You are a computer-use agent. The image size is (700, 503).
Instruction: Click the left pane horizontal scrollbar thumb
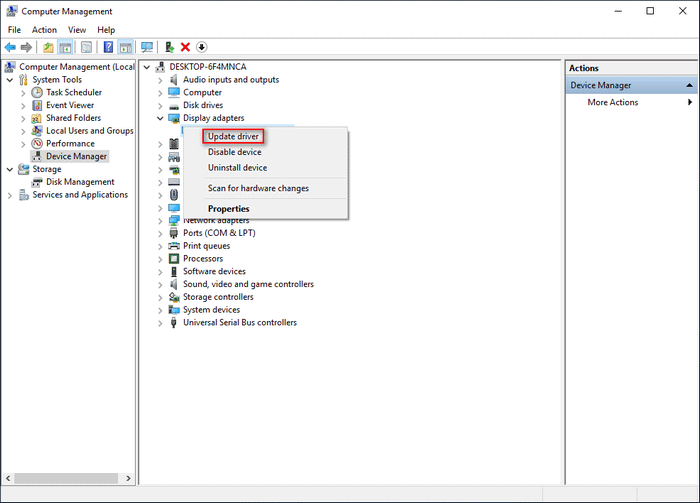pyautogui.click(x=66, y=478)
